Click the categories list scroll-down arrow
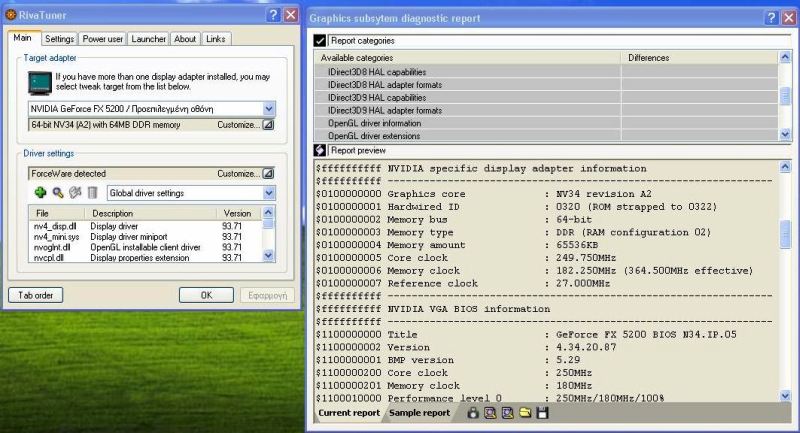This screenshot has height=433, width=800. (785, 135)
